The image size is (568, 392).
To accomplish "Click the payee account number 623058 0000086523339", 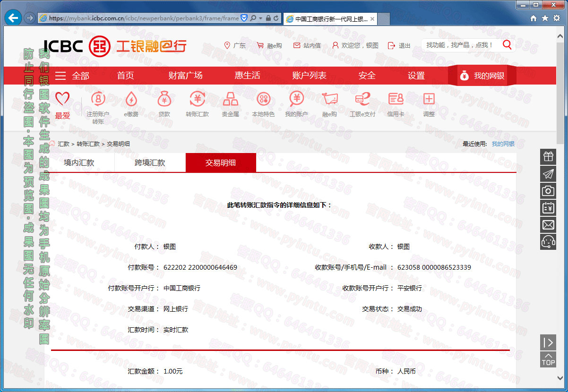I will (x=434, y=267).
